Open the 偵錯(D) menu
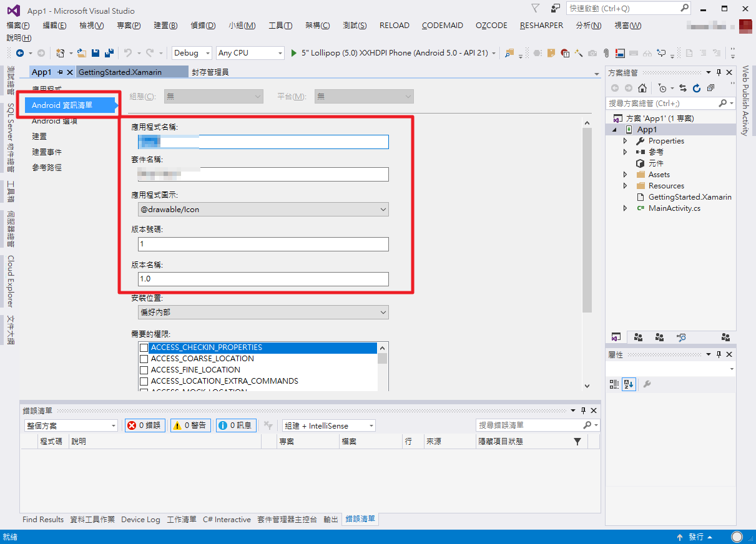 (x=203, y=26)
